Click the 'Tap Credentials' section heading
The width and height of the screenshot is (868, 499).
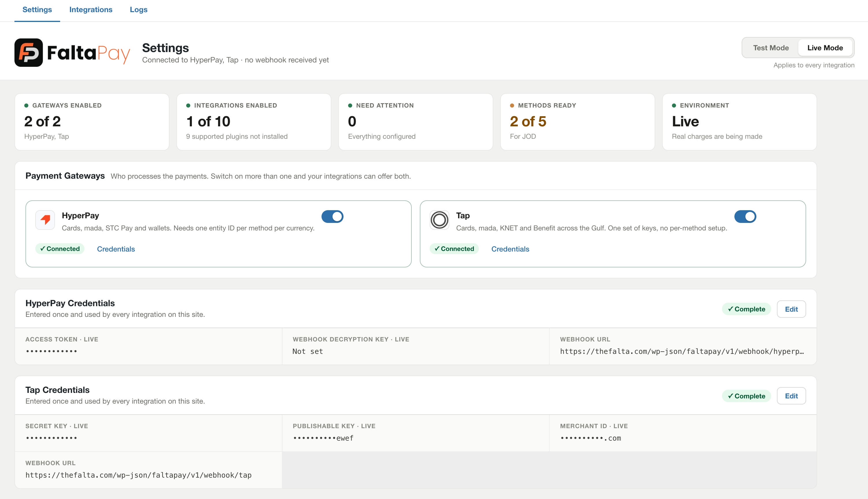coord(57,390)
